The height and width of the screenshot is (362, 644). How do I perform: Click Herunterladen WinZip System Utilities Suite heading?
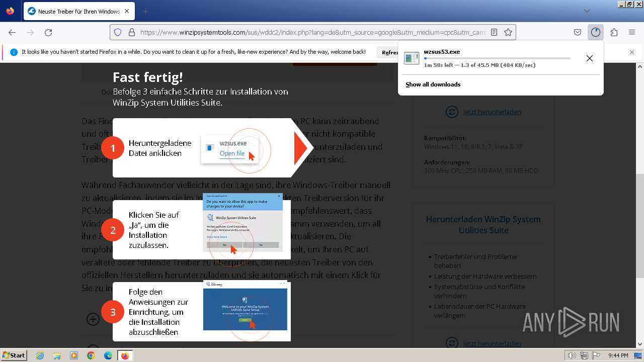point(484,225)
